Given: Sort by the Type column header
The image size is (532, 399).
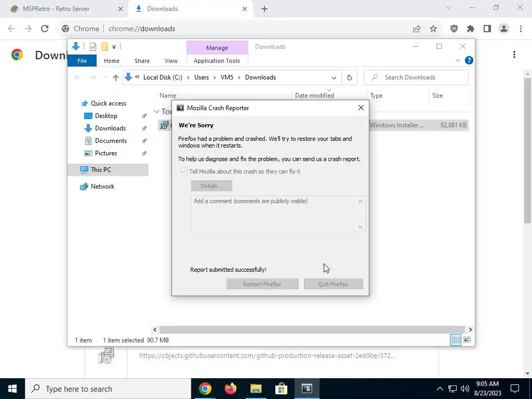Looking at the screenshot, I should [376, 96].
